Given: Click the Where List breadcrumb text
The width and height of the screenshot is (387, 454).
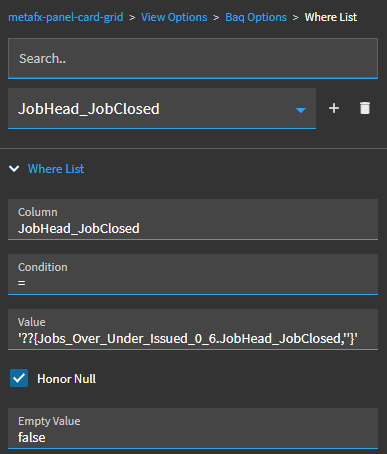Looking at the screenshot, I should click(331, 17).
